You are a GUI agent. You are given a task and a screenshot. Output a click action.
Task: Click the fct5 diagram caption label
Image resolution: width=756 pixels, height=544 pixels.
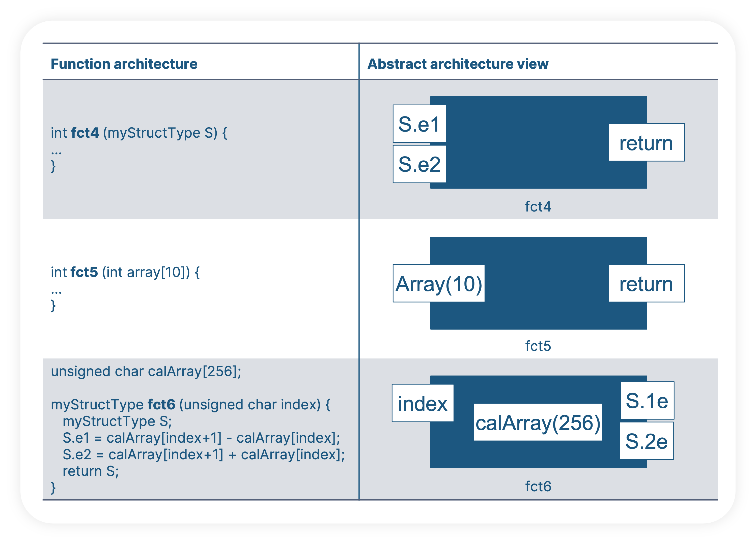(538, 346)
